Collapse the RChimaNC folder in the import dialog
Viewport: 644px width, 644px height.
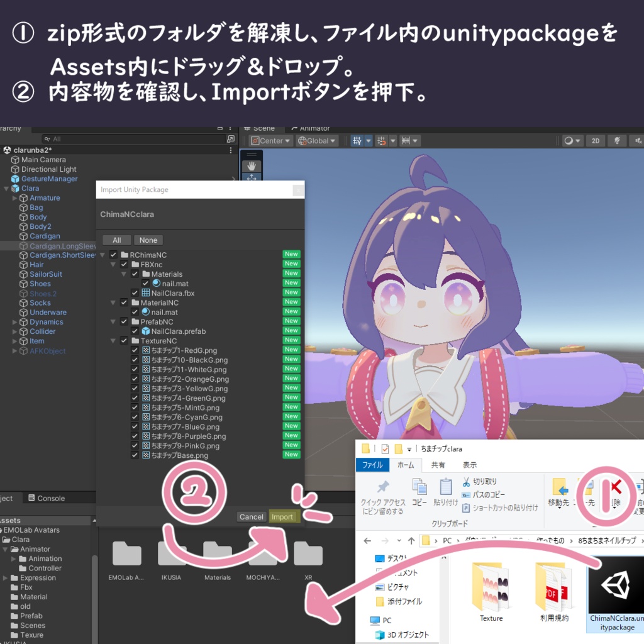click(x=101, y=254)
